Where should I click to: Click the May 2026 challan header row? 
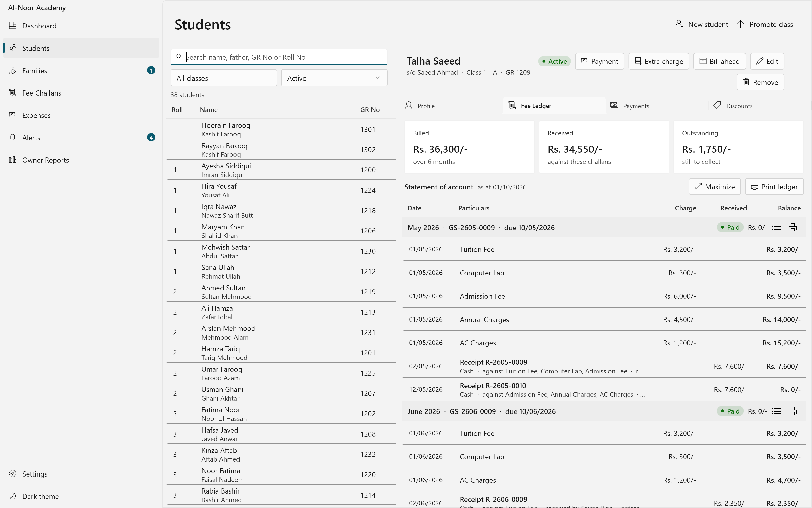pos(604,228)
